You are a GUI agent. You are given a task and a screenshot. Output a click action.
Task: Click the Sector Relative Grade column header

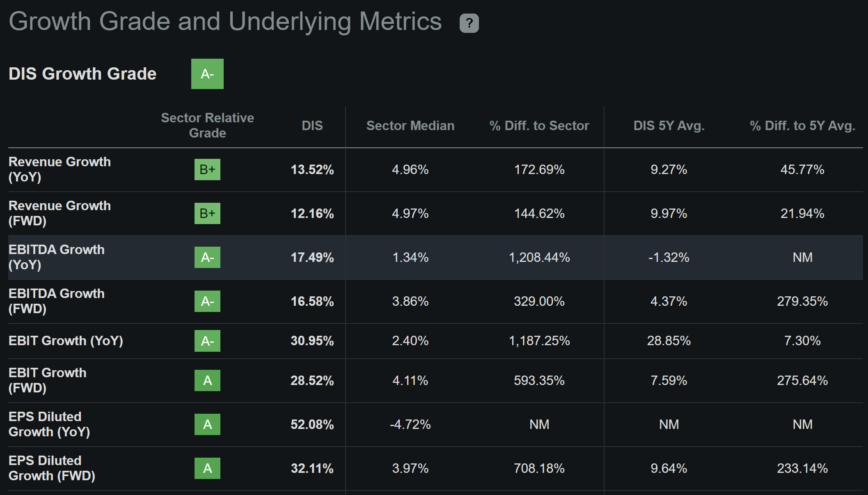[207, 125]
